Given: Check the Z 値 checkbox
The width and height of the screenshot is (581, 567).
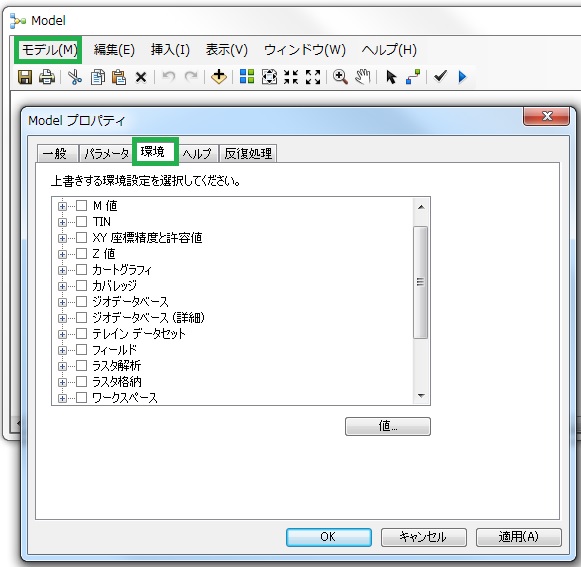Looking at the screenshot, I should pos(82,253).
